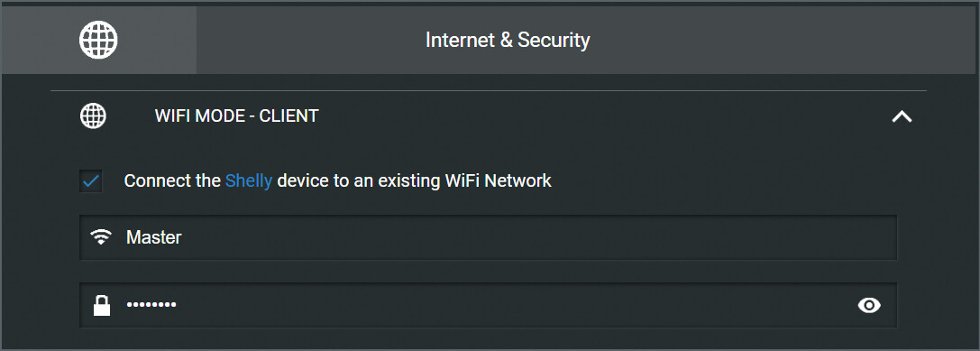Click the WiFi signal icon in network field
Viewport: 980px width, 351px height.
(101, 236)
